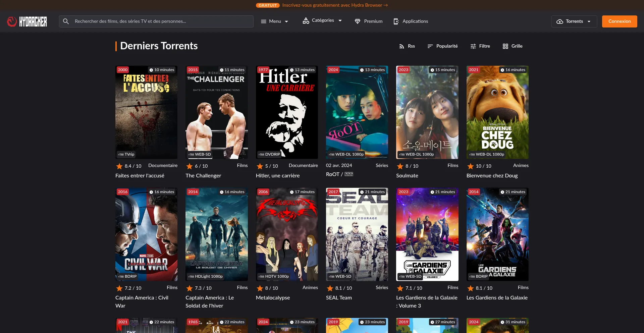Click the star icon for SEAL Team rating

tap(330, 288)
